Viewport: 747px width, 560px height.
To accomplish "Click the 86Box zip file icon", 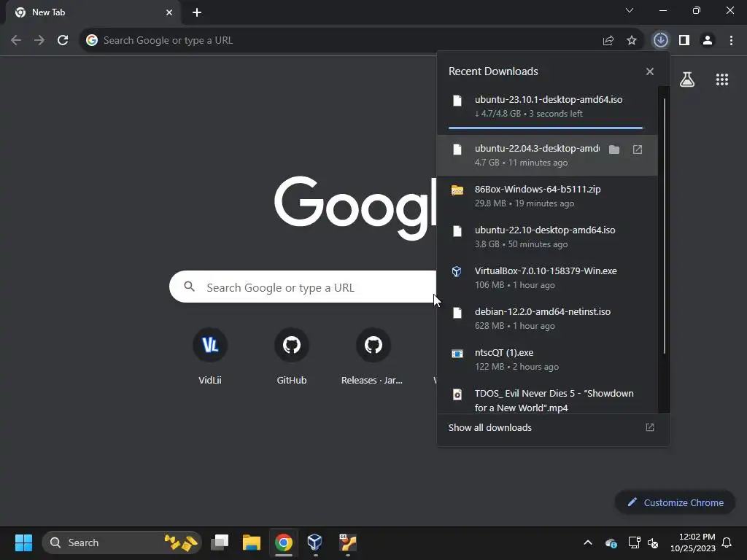I will click(x=457, y=190).
